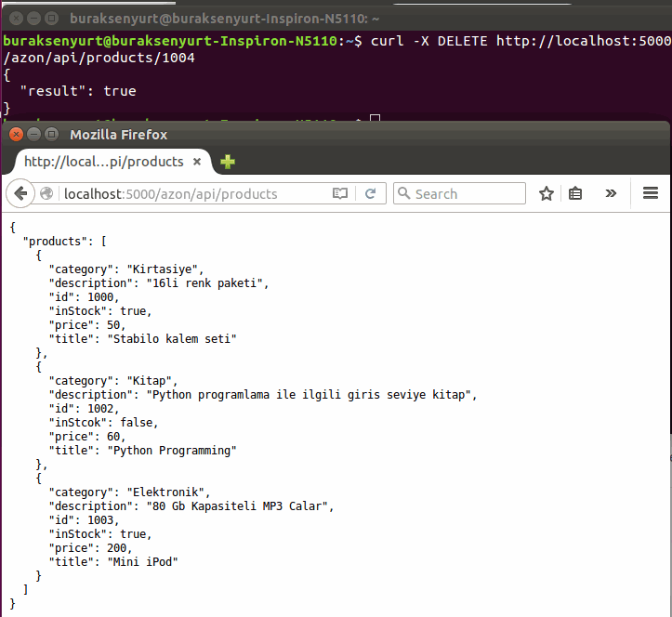Click "price": 200 line
Screen dimensions: 672x617
90,548
